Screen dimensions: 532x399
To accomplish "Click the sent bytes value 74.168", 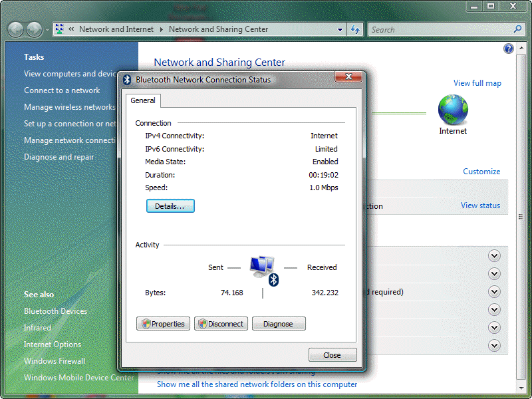I will pos(231,293).
